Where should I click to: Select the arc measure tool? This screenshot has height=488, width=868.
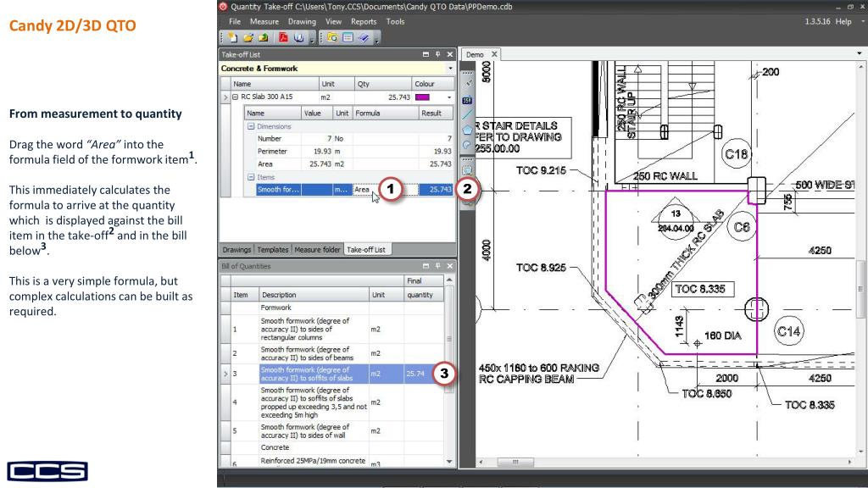point(467,145)
